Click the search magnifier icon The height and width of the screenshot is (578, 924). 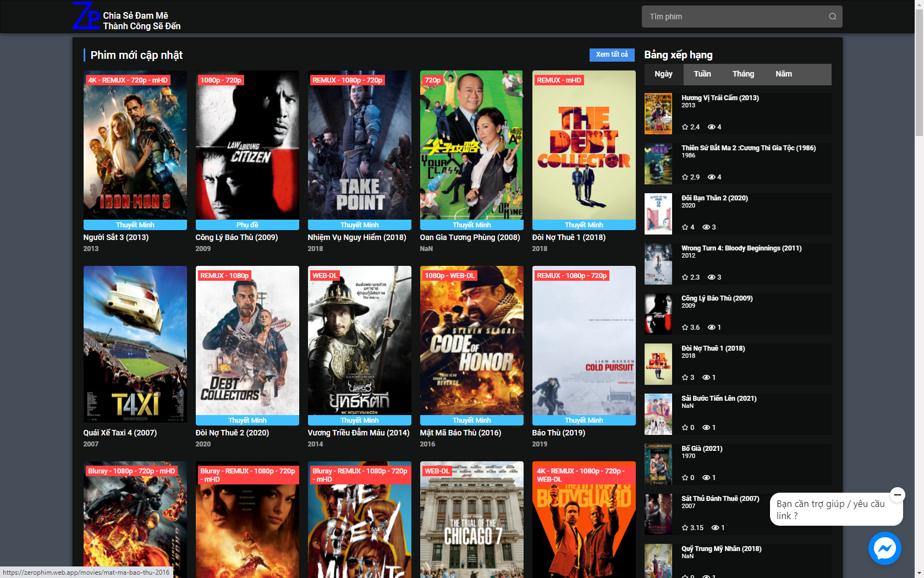coord(832,17)
